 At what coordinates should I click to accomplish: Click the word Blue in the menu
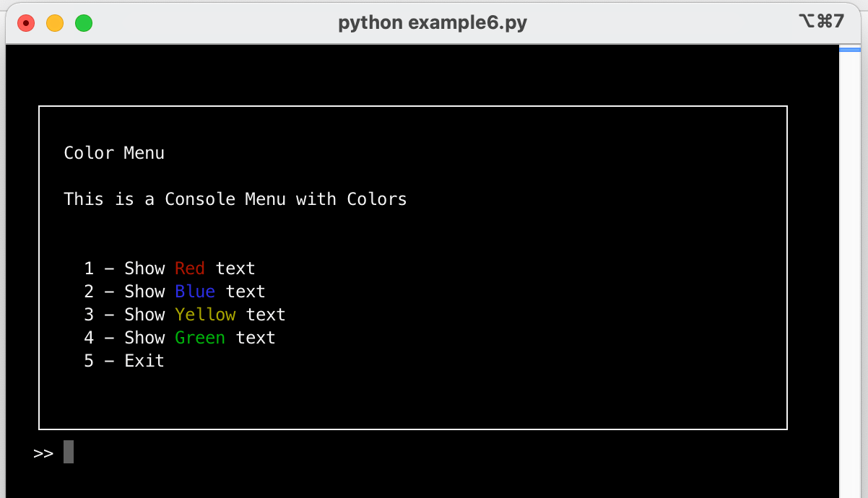click(195, 291)
